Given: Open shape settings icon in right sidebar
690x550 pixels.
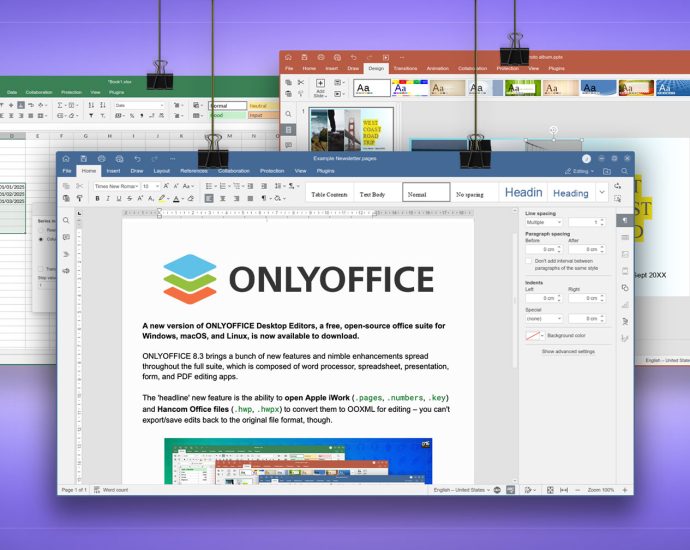Looking at the screenshot, I should point(625,288).
